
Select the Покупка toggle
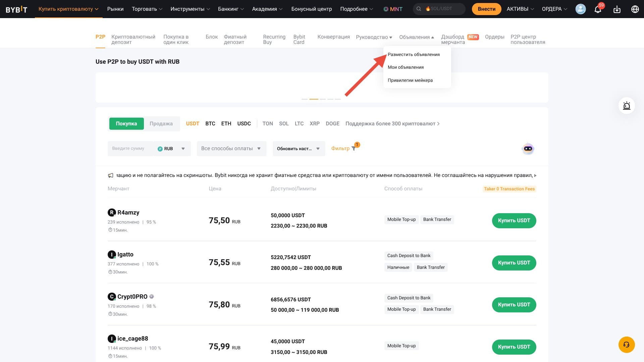click(x=126, y=124)
